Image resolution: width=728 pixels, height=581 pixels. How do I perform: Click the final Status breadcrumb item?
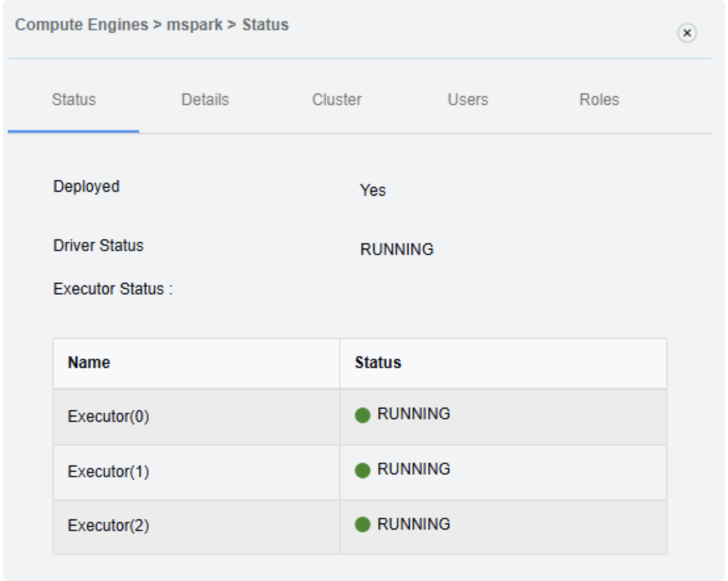click(x=265, y=25)
